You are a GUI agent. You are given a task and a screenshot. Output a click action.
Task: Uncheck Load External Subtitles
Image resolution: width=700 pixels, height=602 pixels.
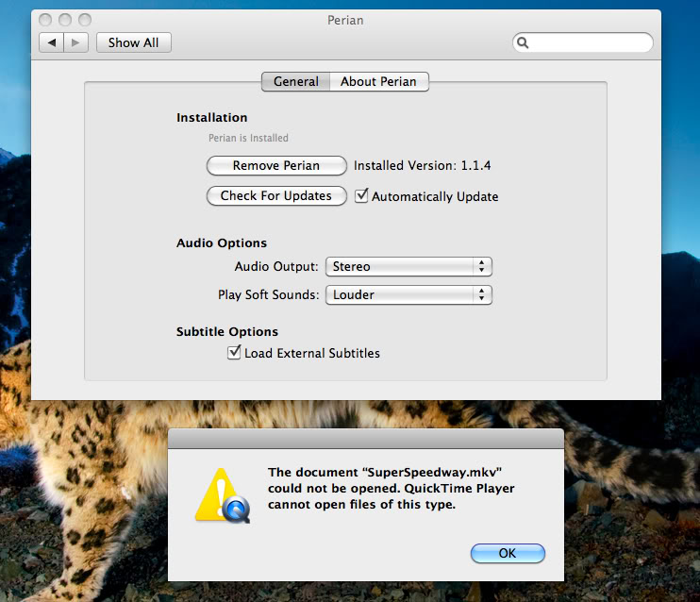coord(234,352)
